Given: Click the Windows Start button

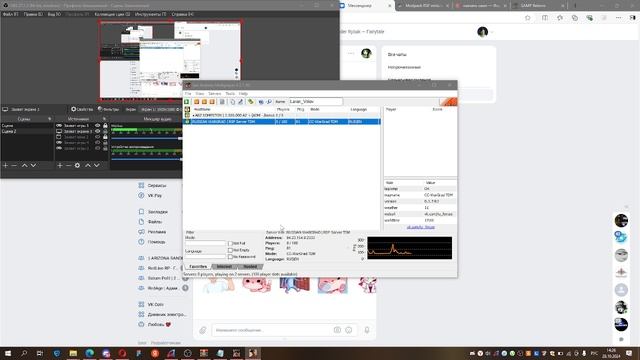Looking at the screenshot, I should tap(7, 353).
